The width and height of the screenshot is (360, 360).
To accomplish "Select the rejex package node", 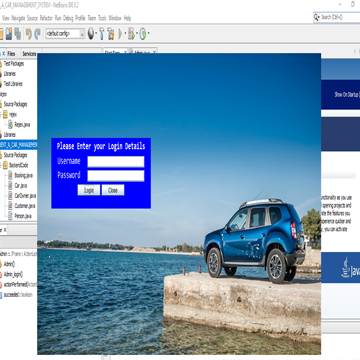I will 13,114.
